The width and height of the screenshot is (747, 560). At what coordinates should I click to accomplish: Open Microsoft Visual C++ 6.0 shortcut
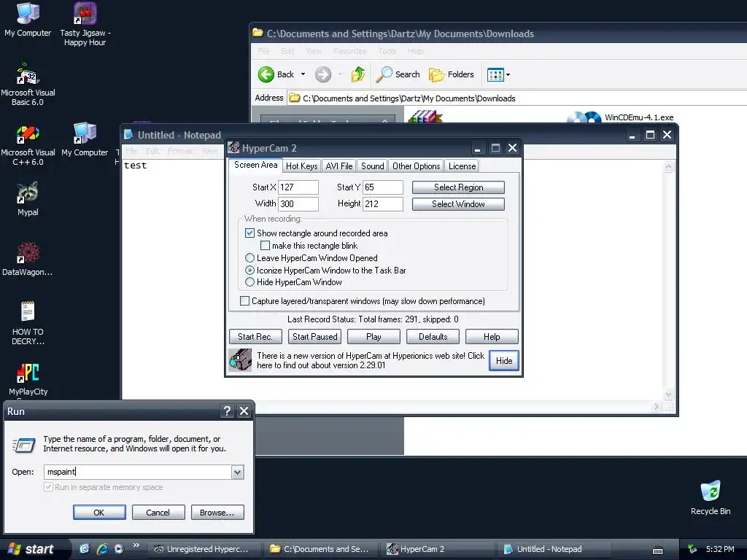(28, 144)
